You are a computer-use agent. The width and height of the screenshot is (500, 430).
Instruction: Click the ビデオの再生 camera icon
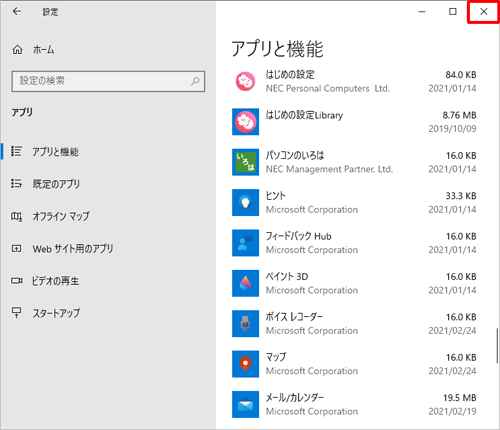click(17, 281)
